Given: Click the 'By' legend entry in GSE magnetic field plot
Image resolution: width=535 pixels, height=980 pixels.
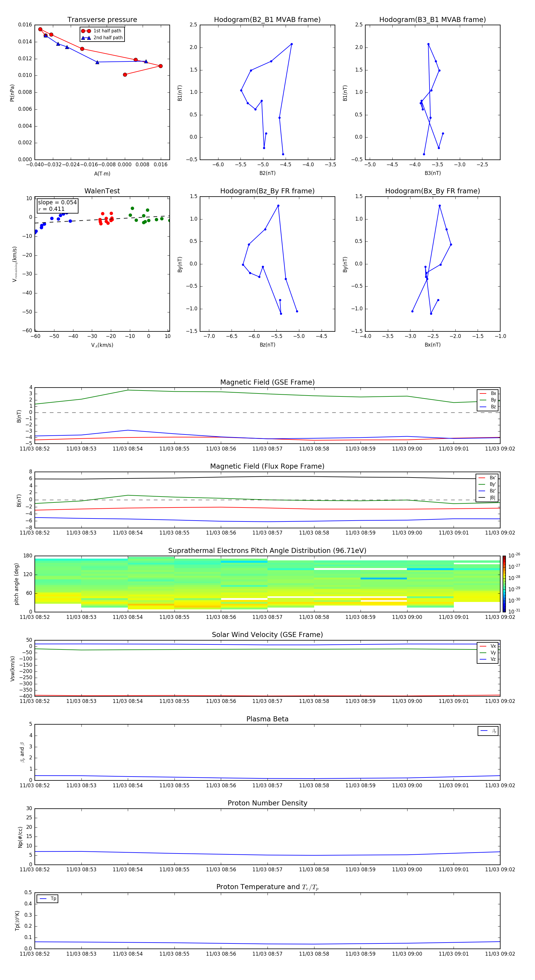Looking at the screenshot, I should 488,400.
